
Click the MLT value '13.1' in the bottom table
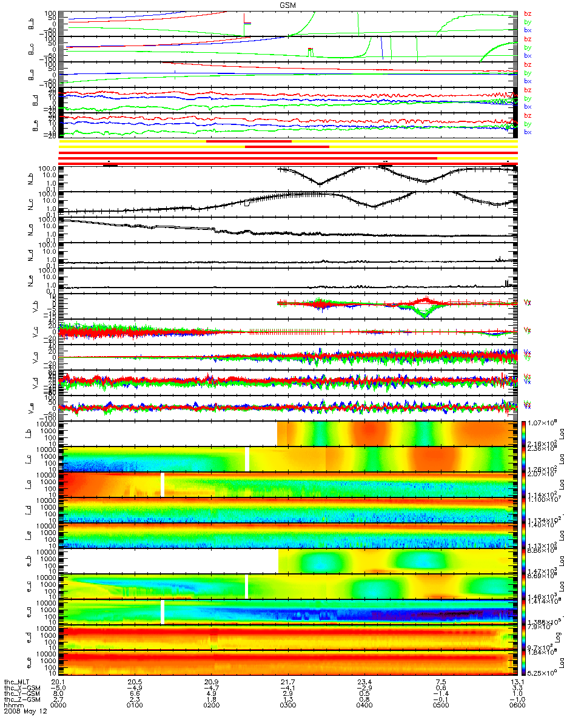517,681
